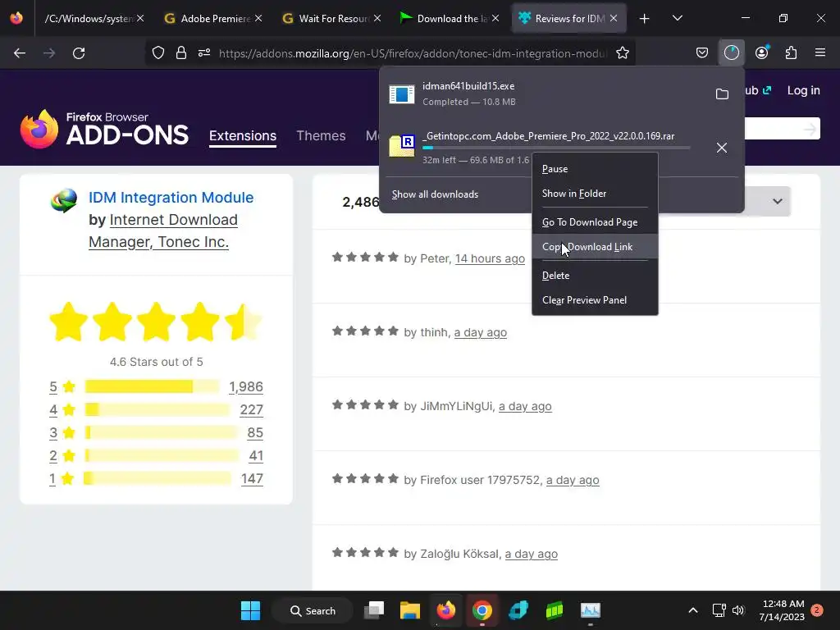Open the volume speaker tray icon
This screenshot has height=630, width=840.
click(738, 610)
